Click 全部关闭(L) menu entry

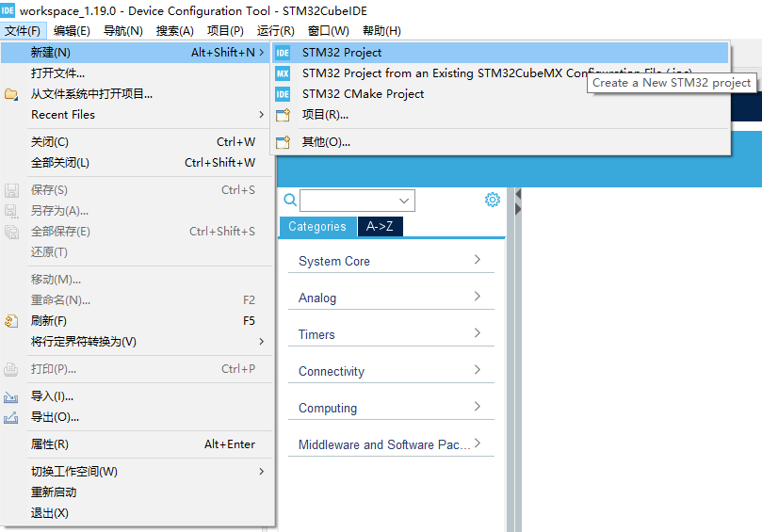136,163
